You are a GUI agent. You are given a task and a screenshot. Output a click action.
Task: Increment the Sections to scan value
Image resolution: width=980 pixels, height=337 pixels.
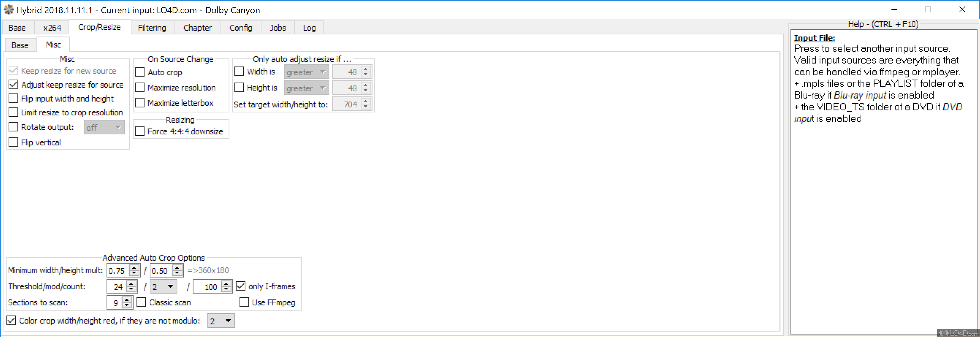(x=127, y=300)
